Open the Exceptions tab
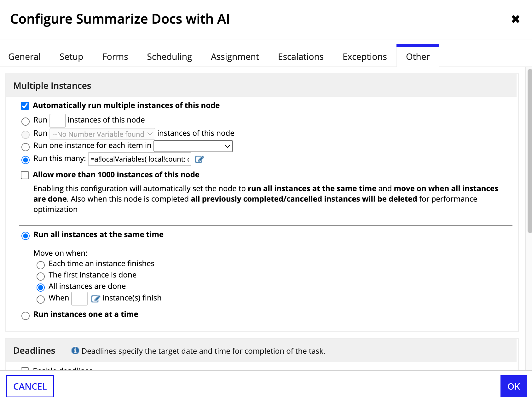The height and width of the screenshot is (400, 532). 365,57
